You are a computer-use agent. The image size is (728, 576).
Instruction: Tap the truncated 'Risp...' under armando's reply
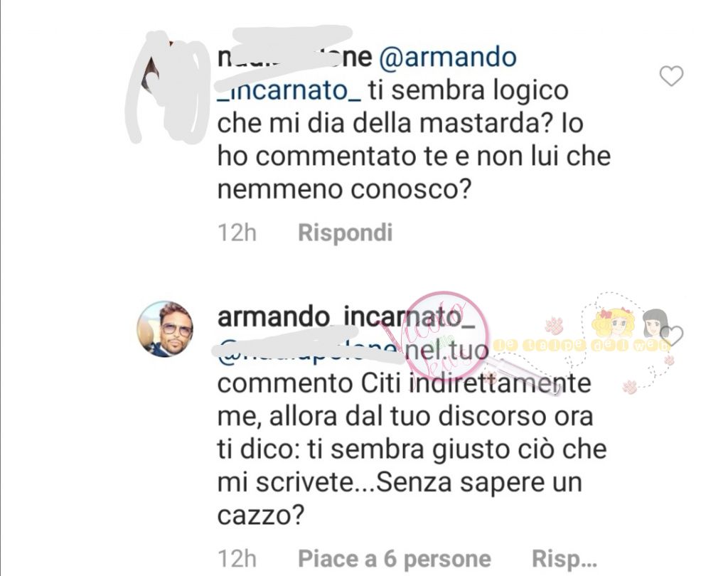point(564,559)
